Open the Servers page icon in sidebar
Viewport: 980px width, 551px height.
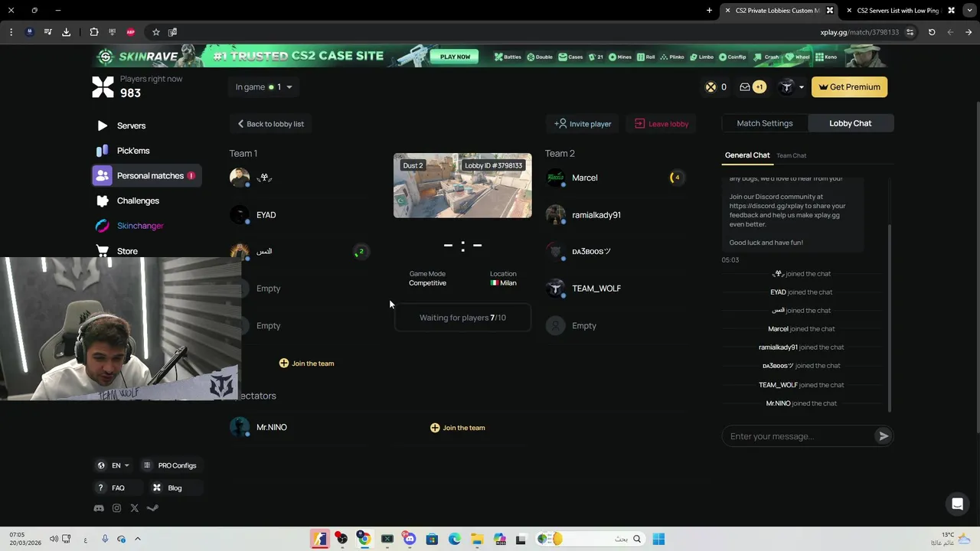[103, 126]
